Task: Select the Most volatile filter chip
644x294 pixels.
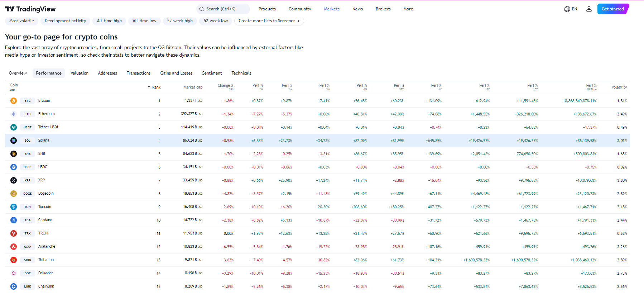Action: (x=21, y=21)
